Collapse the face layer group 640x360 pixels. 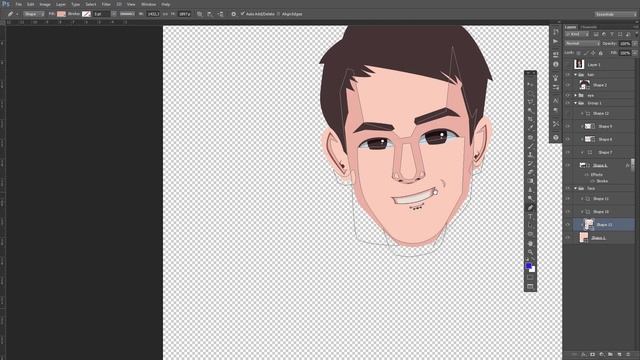[576, 189]
